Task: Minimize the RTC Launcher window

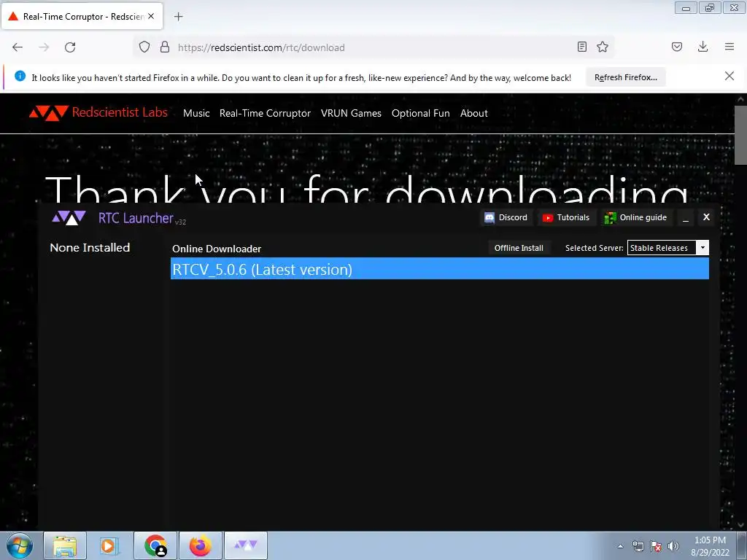Action: click(686, 218)
